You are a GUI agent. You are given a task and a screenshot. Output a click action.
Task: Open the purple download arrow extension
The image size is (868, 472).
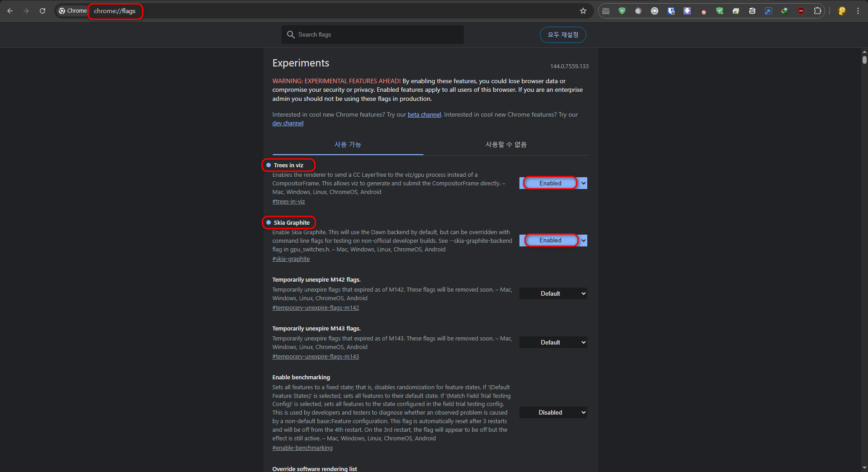[x=687, y=11]
